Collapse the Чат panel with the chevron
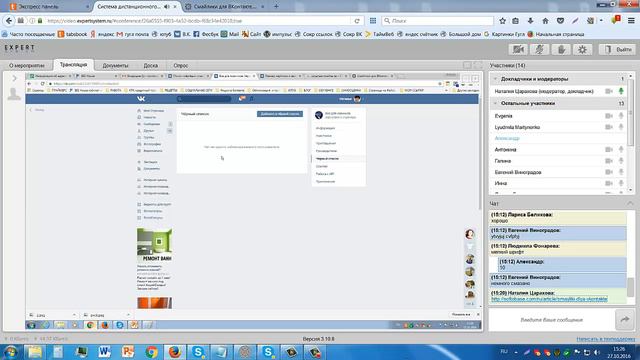This screenshot has width=640, height=360. tap(630, 203)
